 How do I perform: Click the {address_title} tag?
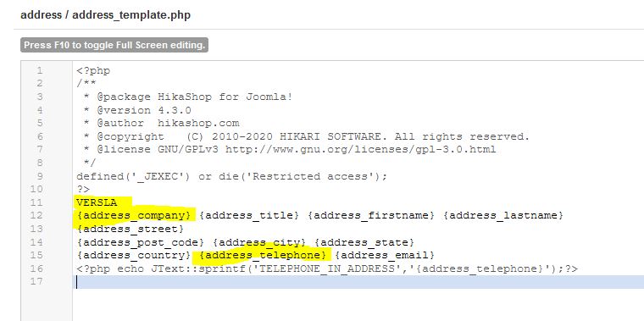point(249,215)
